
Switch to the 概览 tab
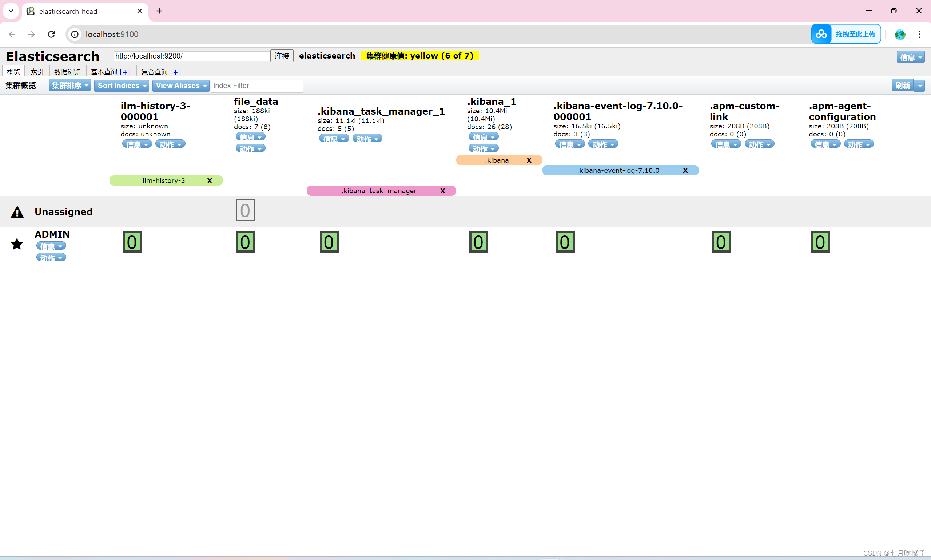pyautogui.click(x=13, y=71)
